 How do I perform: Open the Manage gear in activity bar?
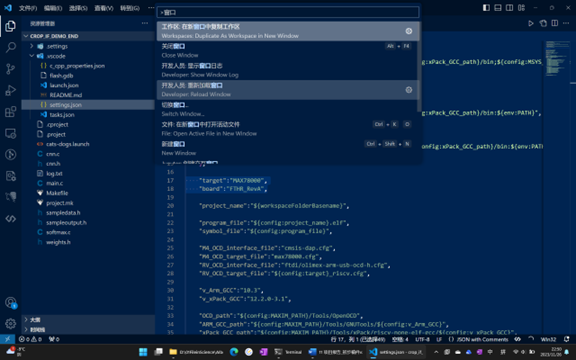10,324
